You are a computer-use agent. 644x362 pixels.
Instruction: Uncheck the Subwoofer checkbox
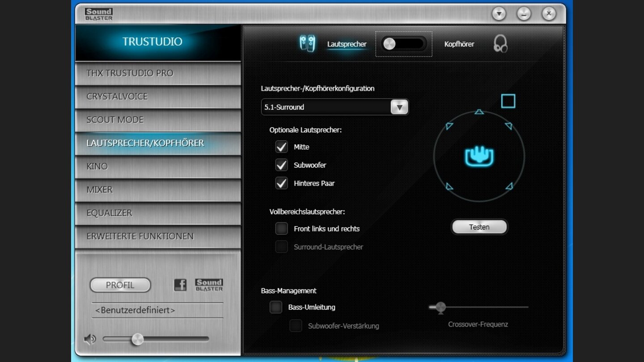(281, 165)
